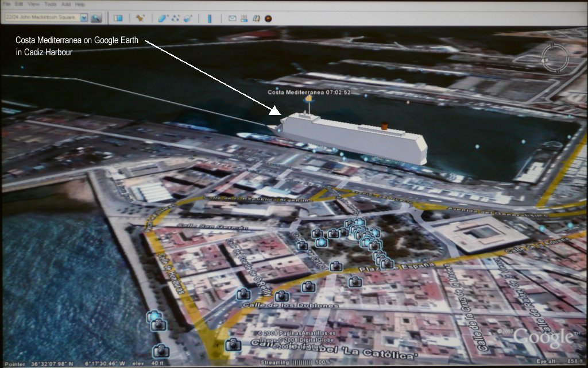Click the Calle San Germán street label

point(212,227)
